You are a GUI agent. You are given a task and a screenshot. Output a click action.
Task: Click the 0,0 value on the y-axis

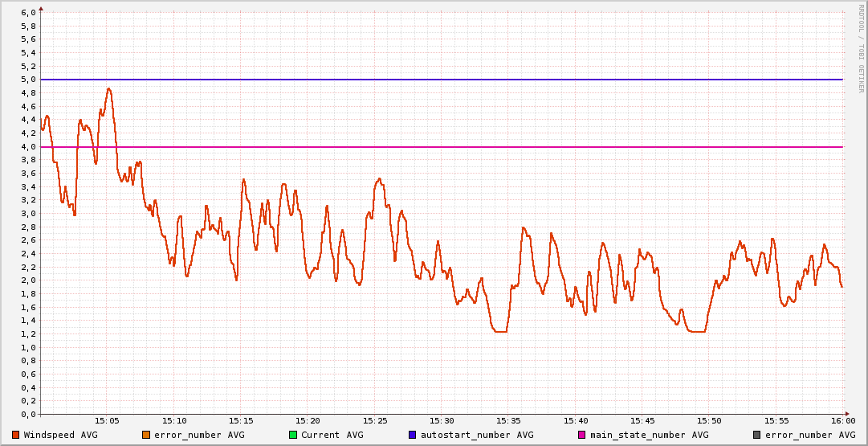point(27,415)
